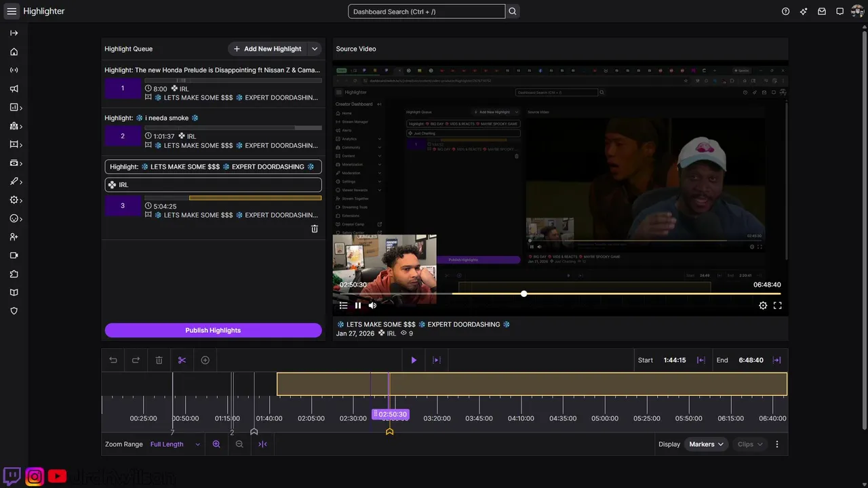Click Publish Highlights button

point(213,330)
